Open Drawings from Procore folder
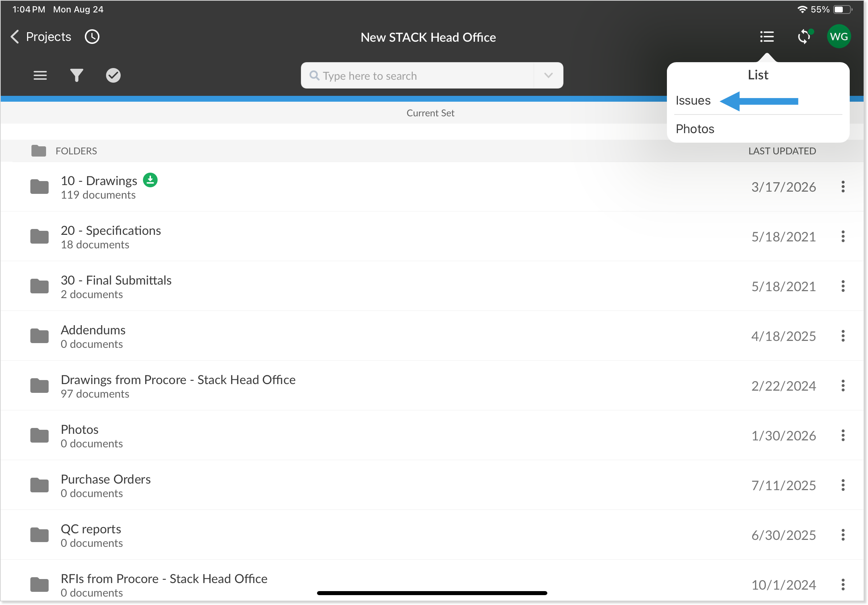Image resolution: width=868 pixels, height=605 pixels. pyautogui.click(x=432, y=386)
